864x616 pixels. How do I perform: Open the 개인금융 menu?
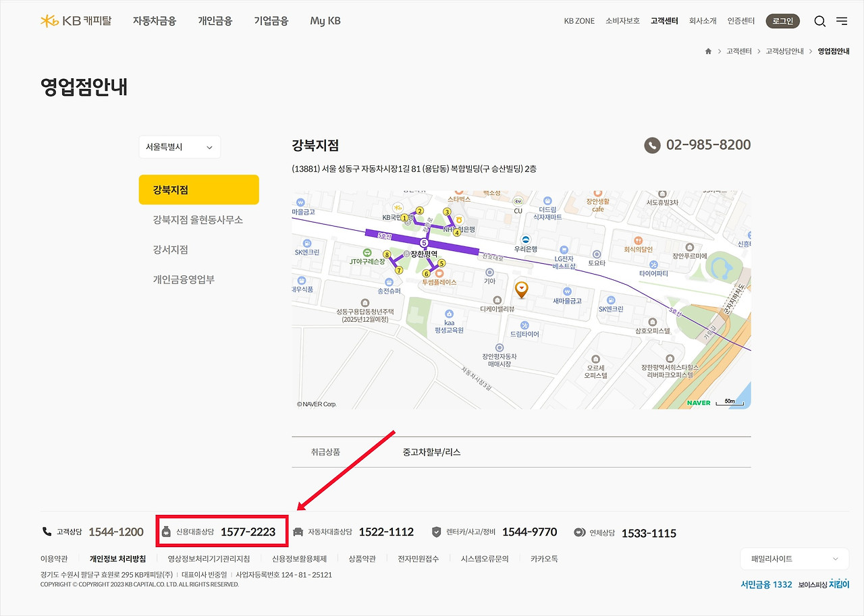[215, 21]
